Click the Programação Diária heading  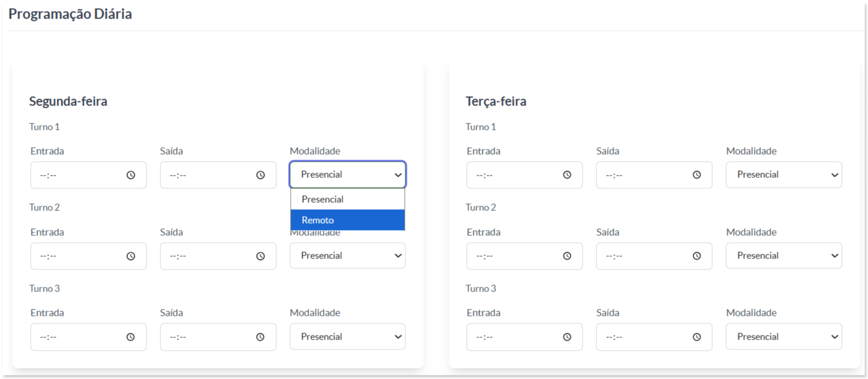coord(70,14)
